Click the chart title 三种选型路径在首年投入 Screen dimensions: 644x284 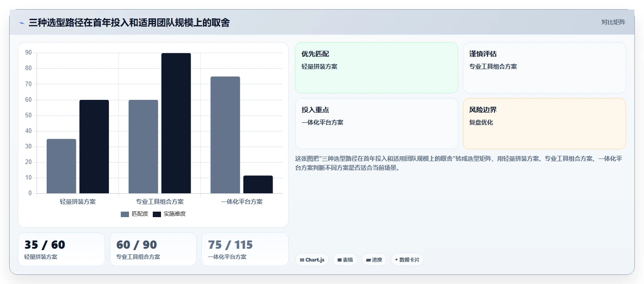(x=129, y=22)
